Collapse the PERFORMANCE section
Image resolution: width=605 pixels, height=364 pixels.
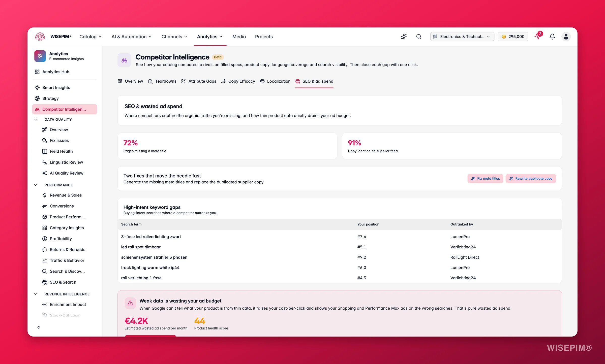point(36,185)
